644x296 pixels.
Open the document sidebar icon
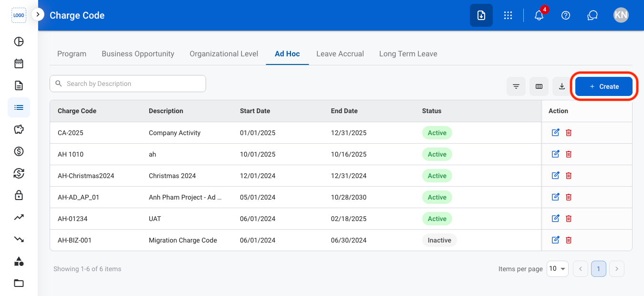[19, 85]
